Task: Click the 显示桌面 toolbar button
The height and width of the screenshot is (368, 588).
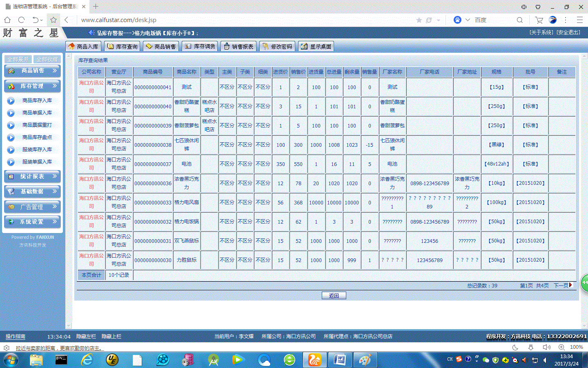Action: click(x=316, y=47)
